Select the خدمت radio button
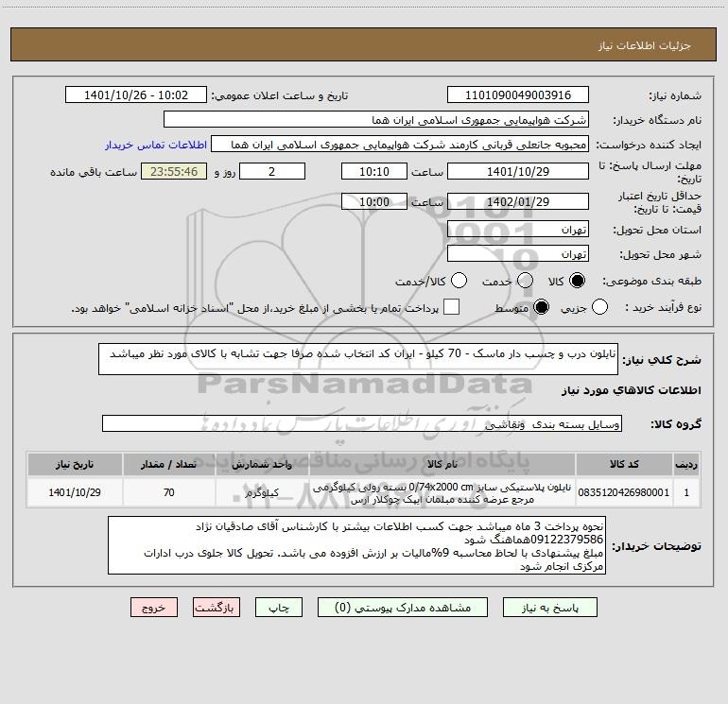The height and width of the screenshot is (704, 728). pyautogui.click(x=525, y=281)
